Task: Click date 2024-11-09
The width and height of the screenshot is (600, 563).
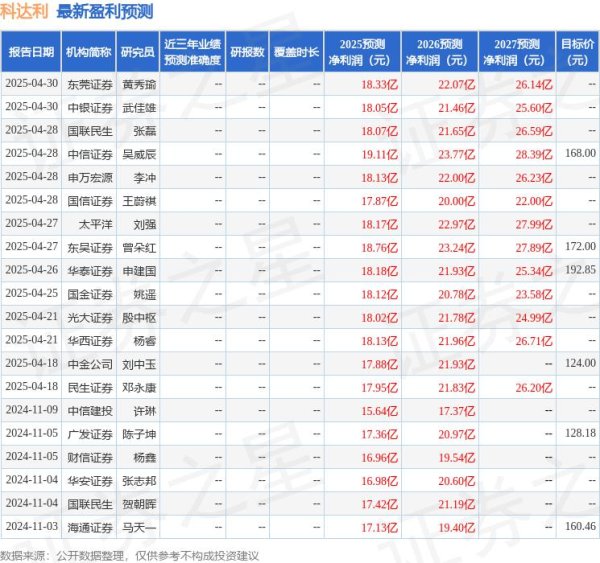Action: click(32, 410)
